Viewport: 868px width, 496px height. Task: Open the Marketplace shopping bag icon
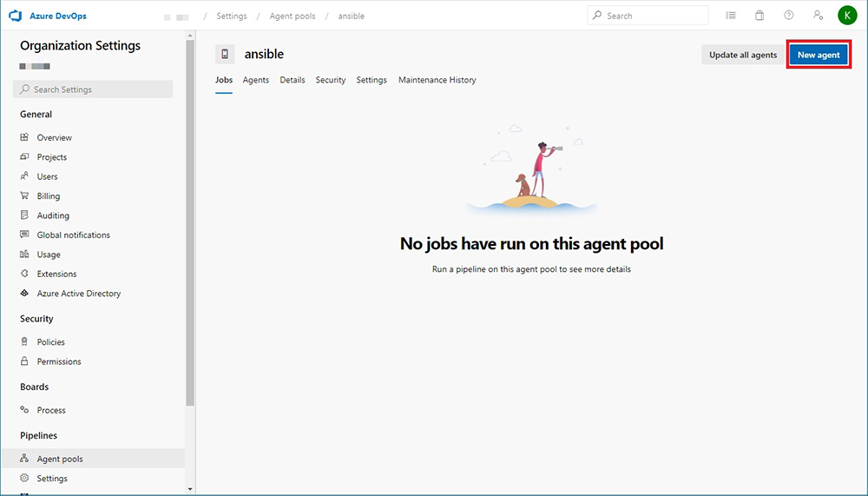pyautogui.click(x=759, y=16)
